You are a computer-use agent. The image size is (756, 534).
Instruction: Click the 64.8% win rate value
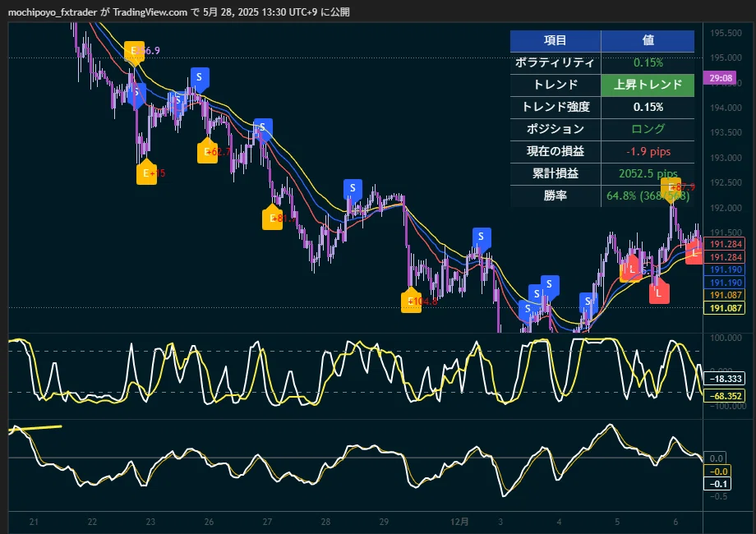pos(648,196)
